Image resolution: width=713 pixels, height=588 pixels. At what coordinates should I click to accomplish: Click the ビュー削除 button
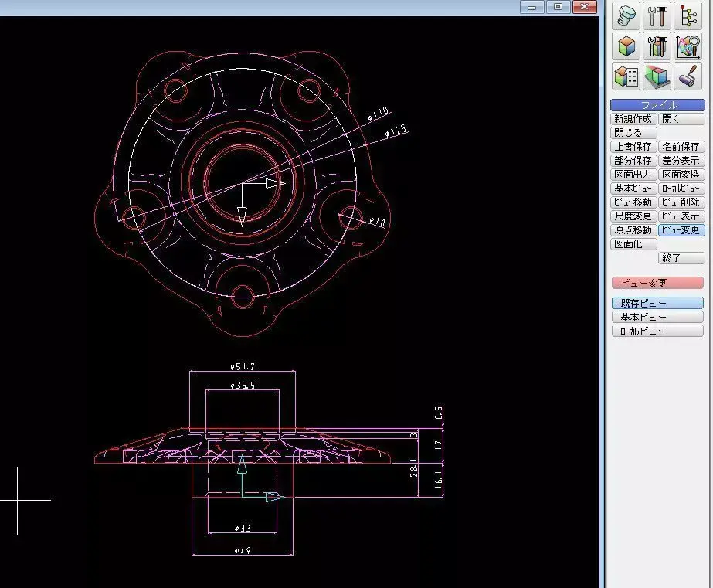[x=681, y=202]
